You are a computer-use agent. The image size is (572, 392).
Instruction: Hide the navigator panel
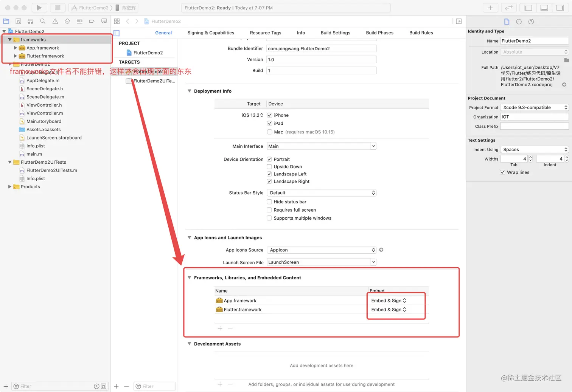pyautogui.click(x=528, y=8)
